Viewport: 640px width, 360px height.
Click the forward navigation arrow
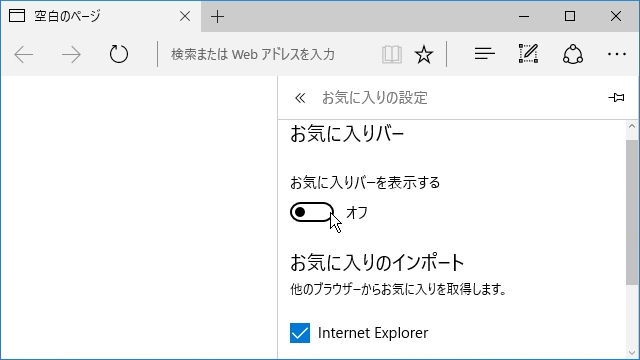pyautogui.click(x=71, y=54)
